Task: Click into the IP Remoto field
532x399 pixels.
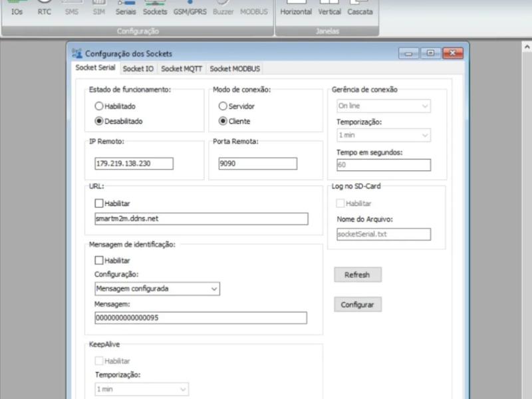Action: [134, 164]
